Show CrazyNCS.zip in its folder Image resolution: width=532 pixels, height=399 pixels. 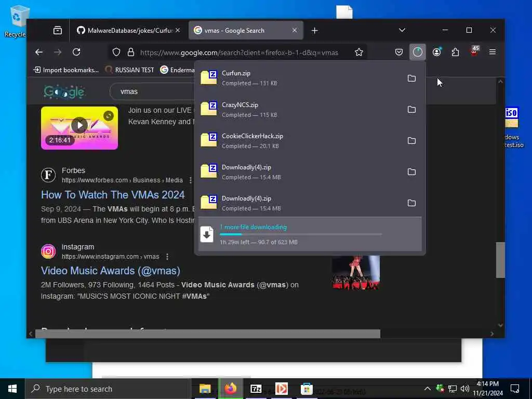pos(411,110)
